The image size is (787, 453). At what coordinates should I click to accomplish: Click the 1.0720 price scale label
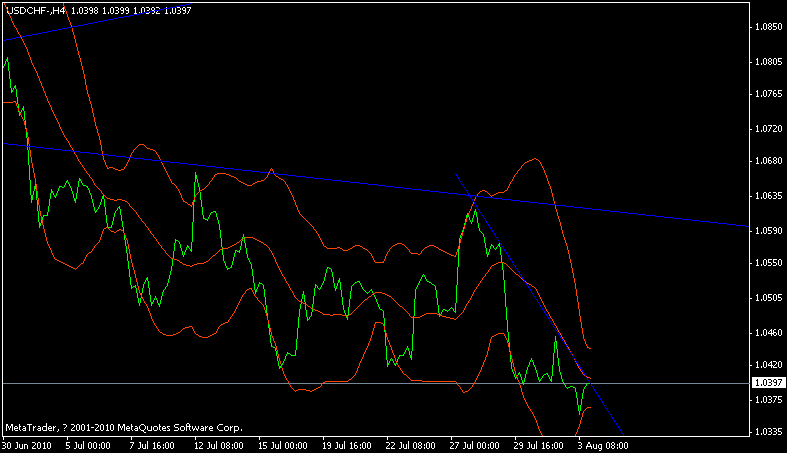pos(768,129)
